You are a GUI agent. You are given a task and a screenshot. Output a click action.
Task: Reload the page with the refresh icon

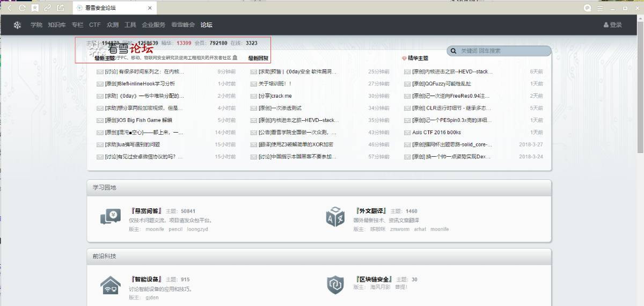(x=22, y=8)
